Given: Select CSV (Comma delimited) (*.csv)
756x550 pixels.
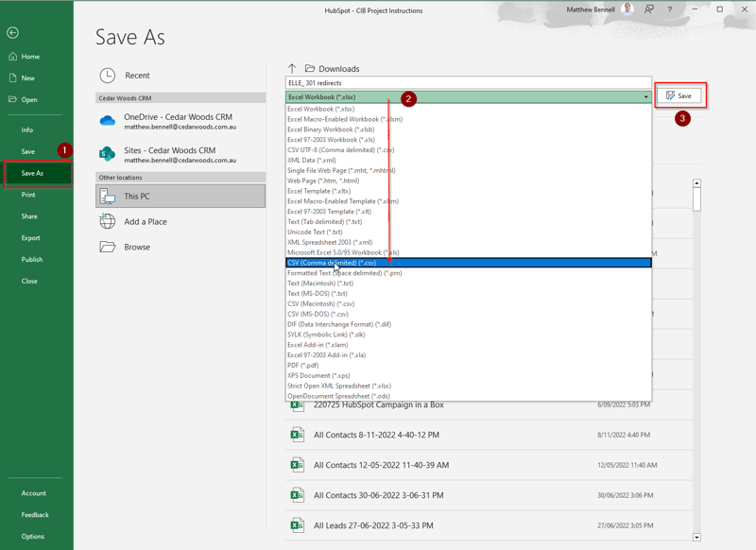Looking at the screenshot, I should [x=468, y=263].
